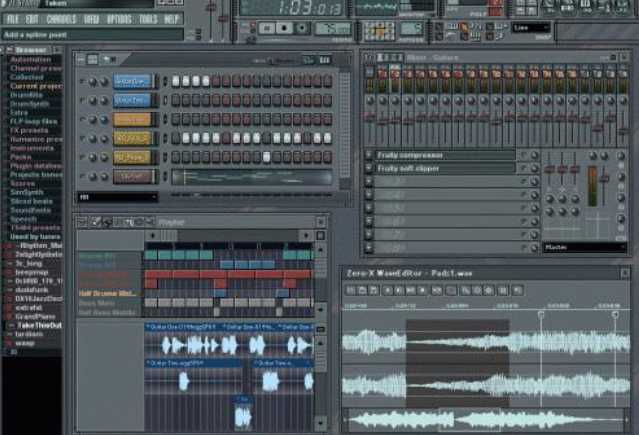
Task: Click the first icon in step sequencer title bar
Action: pos(81,60)
